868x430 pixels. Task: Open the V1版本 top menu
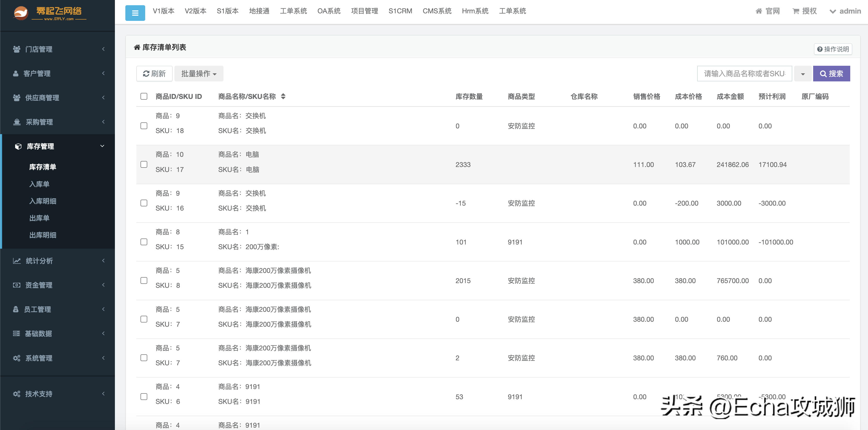tap(163, 11)
